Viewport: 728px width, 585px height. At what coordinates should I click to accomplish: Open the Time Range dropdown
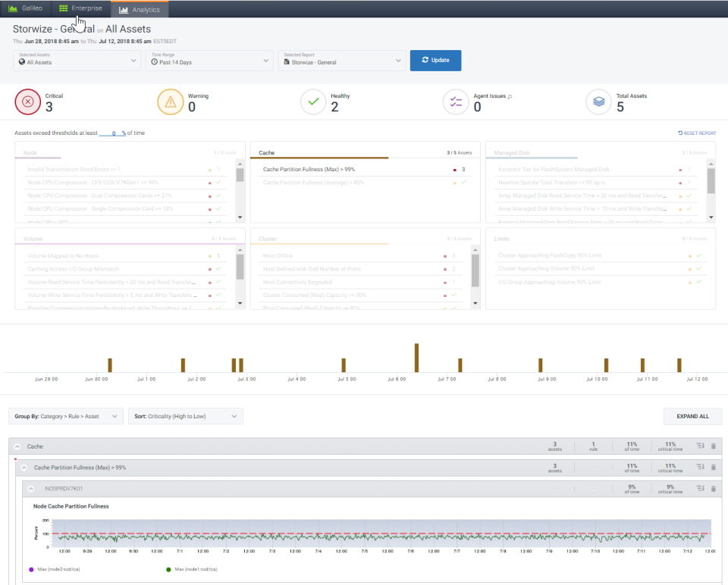pos(210,61)
